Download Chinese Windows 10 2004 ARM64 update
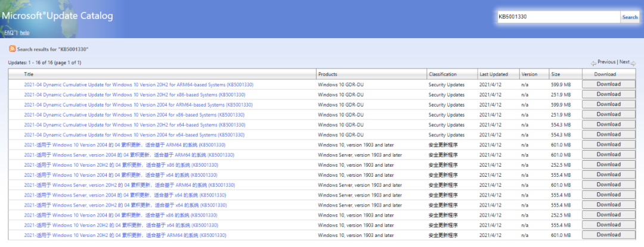Viewport: 644px width, 247px height. coord(608,145)
